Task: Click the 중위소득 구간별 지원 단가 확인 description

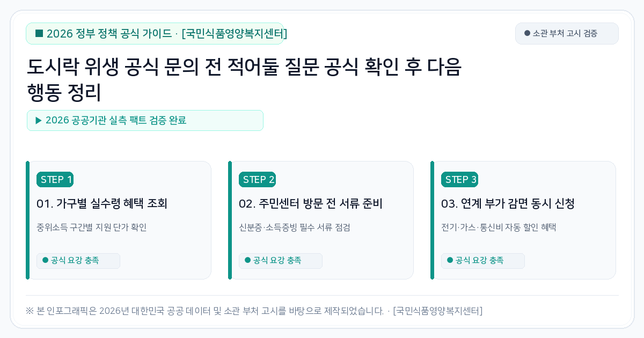Action: point(92,227)
